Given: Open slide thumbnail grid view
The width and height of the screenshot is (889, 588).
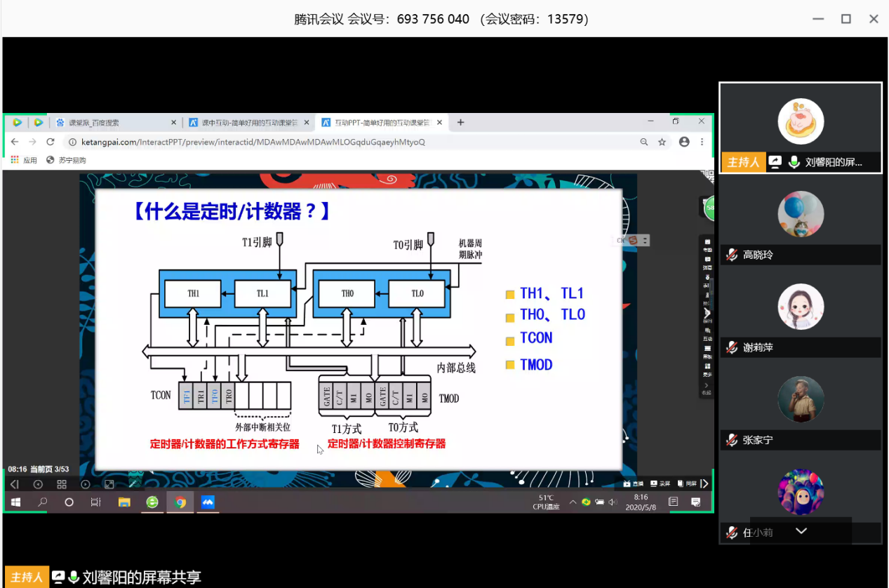Looking at the screenshot, I should [x=62, y=484].
